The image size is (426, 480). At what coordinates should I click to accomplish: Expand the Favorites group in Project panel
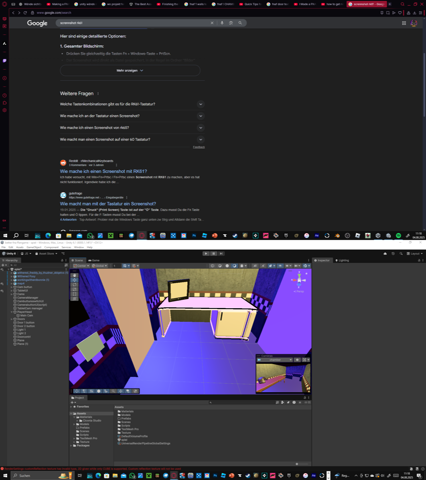pos(71,407)
